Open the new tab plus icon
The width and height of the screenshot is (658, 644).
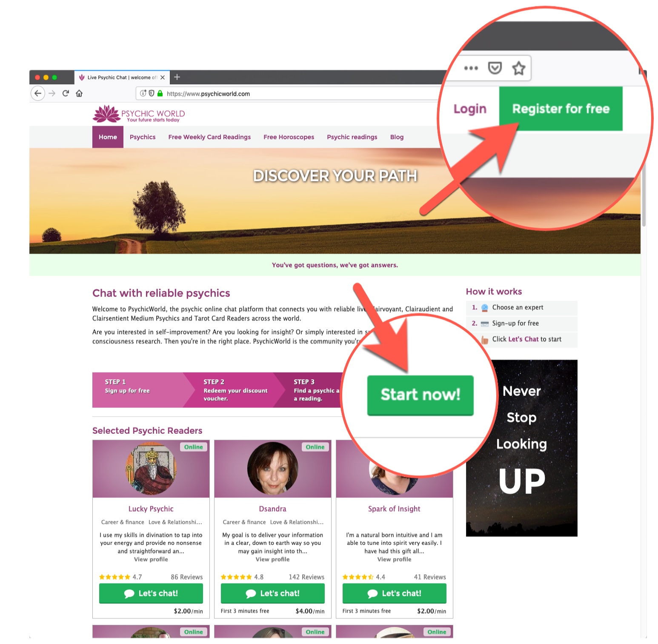click(x=177, y=77)
